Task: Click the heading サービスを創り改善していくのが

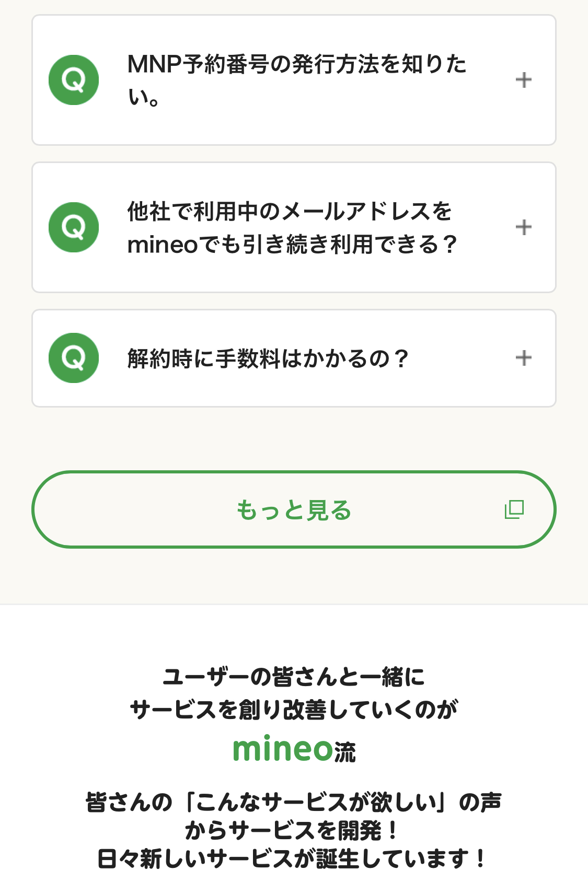Action: (x=294, y=710)
